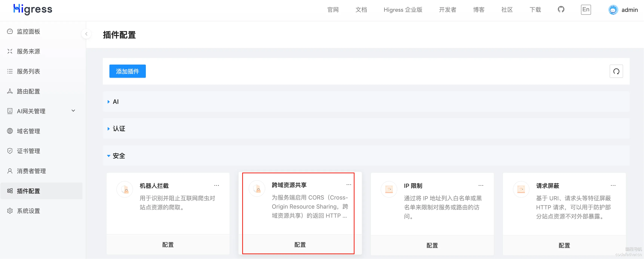Image resolution: width=644 pixels, height=259 pixels.
Task: Click the refresh plugin list icon
Action: pos(616,71)
